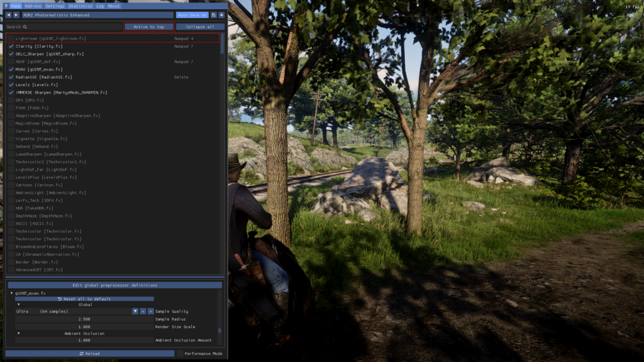Viewport: 644px width, 362px height.
Task: Open the Home tab
Action: pos(16,6)
